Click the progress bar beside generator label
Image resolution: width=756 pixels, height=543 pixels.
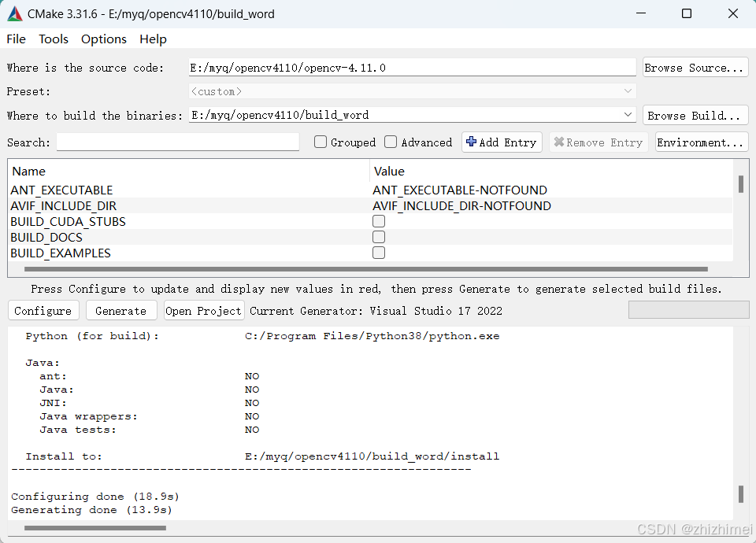[x=688, y=310]
